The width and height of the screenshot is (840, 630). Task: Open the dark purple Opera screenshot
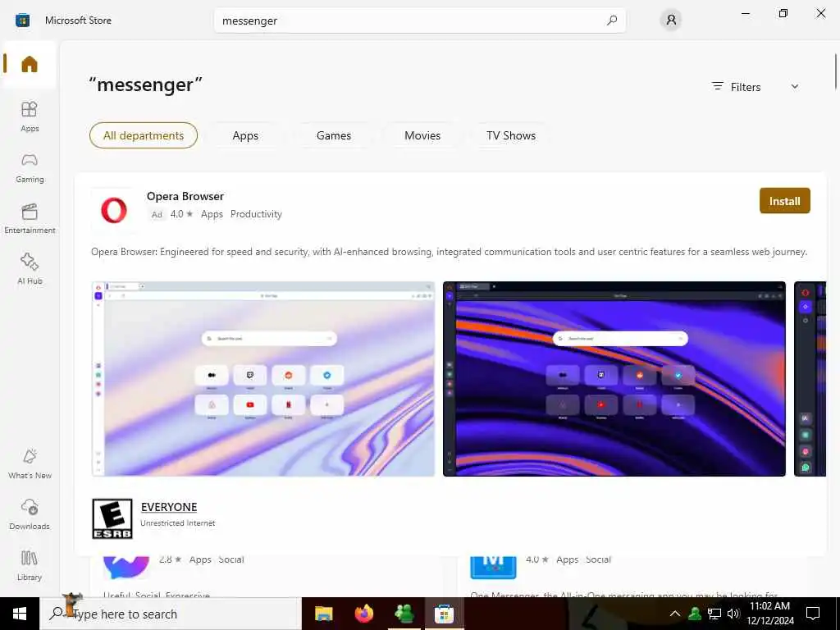tap(614, 379)
